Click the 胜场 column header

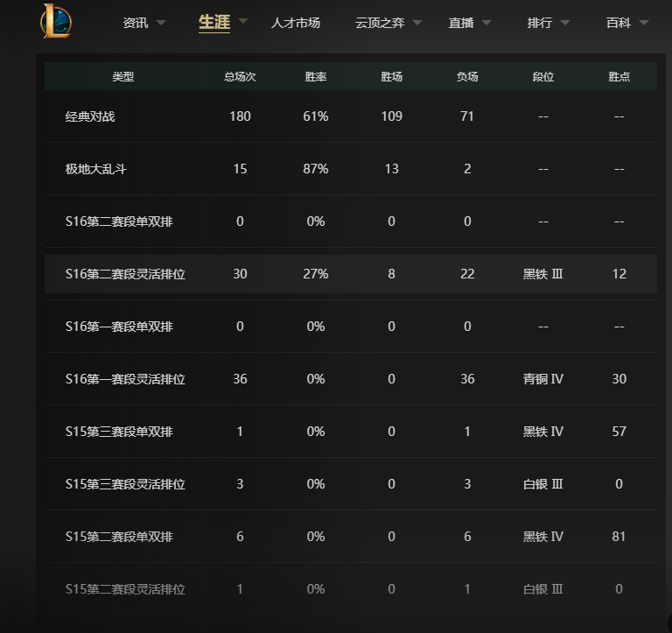click(x=392, y=77)
